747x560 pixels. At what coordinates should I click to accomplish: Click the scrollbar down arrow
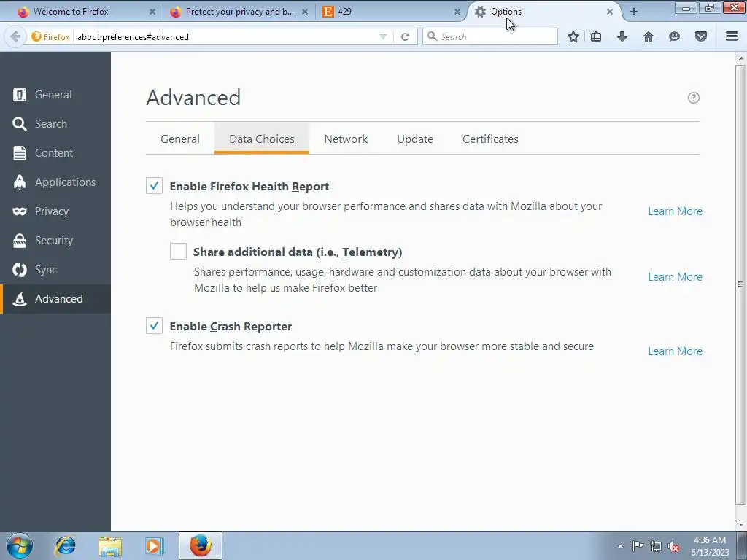point(740,524)
